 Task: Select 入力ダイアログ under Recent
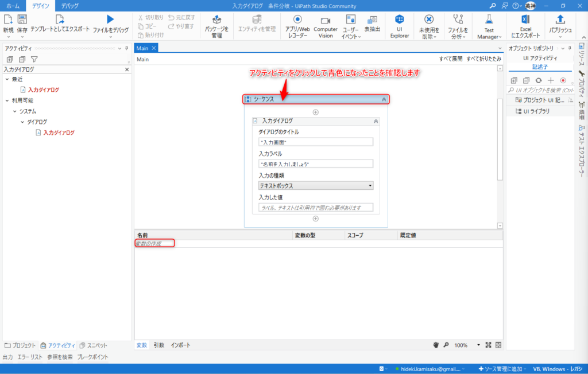point(44,90)
